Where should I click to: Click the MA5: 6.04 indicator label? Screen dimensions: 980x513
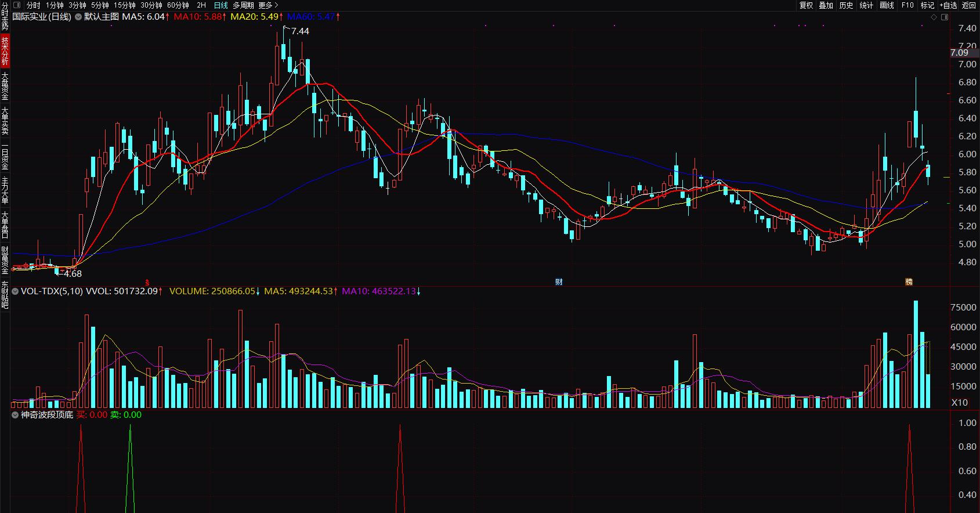pos(145,17)
